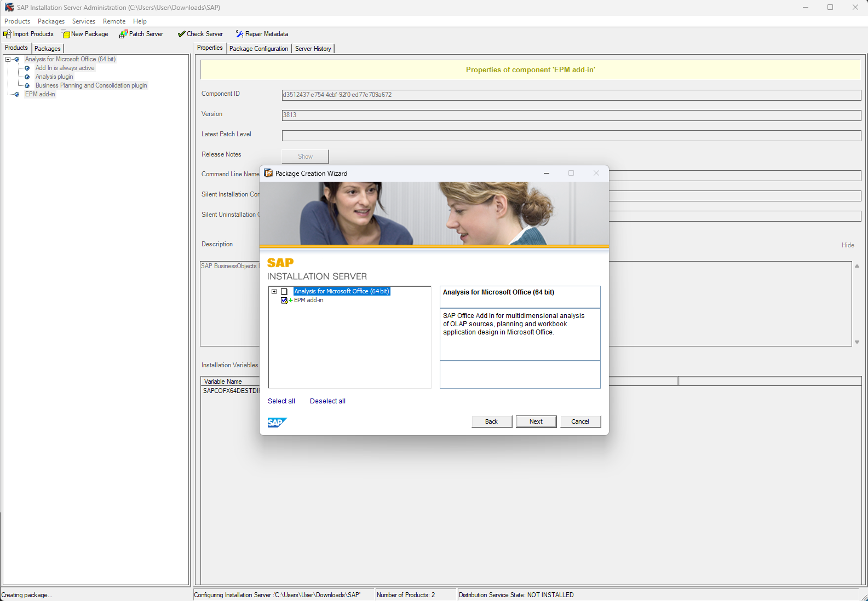Screen dimensions: 868x601
Task: Collapse Analysis for Microsoft Office in Products tree
Action: 8,59
